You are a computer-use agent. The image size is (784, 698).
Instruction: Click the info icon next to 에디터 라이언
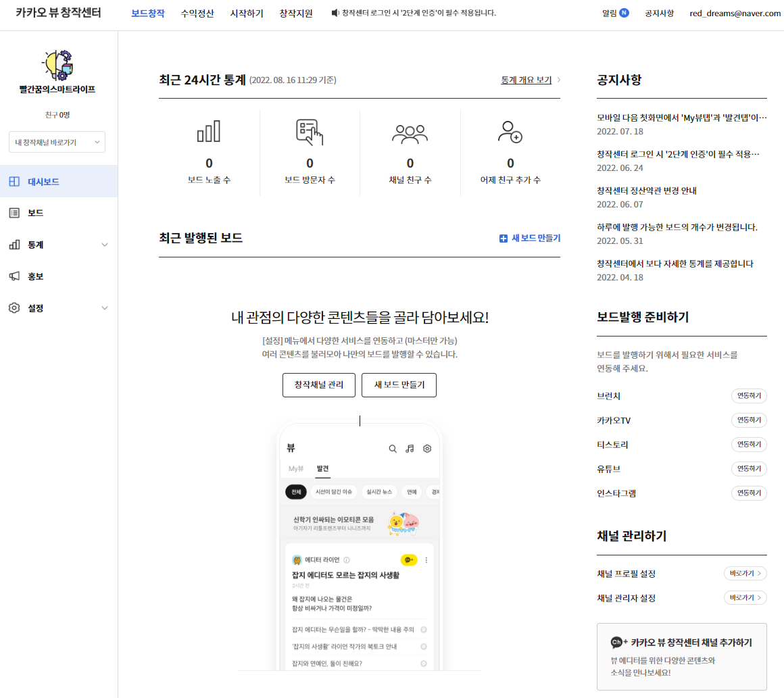pyautogui.click(x=347, y=560)
